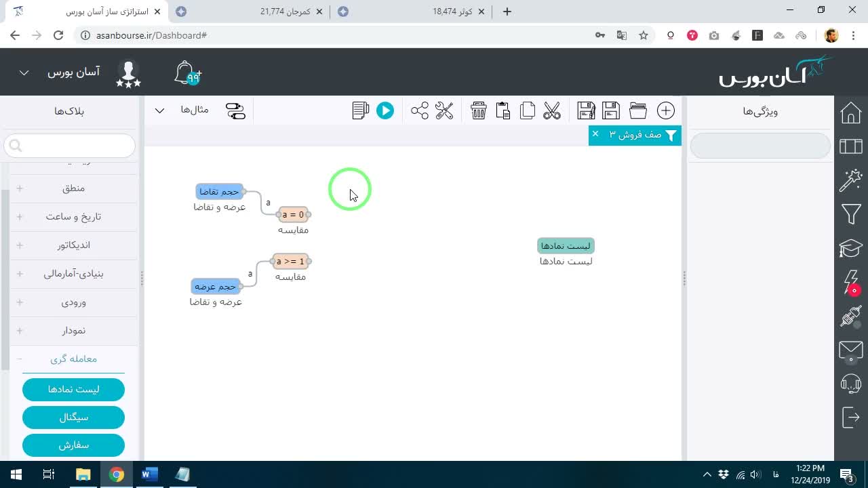Viewport: 868px width, 488px height.
Task: Expand the منطق blocks category
Action: [20, 188]
